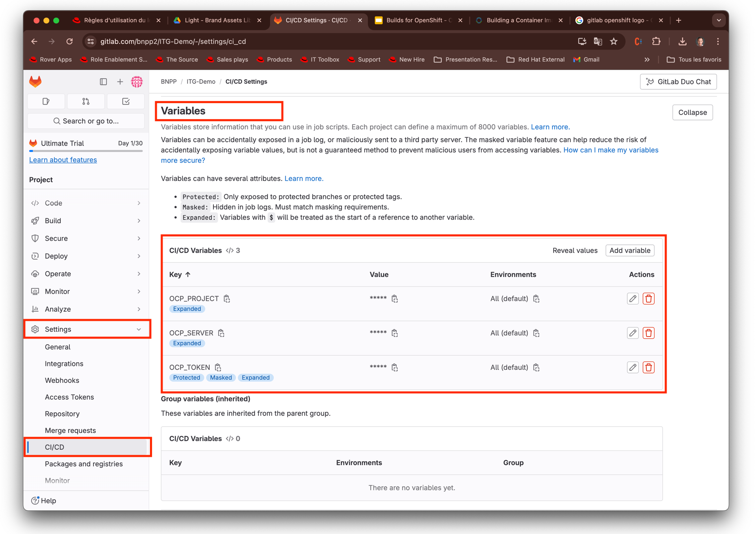Expand the Deploy sidebar section

pyautogui.click(x=86, y=256)
